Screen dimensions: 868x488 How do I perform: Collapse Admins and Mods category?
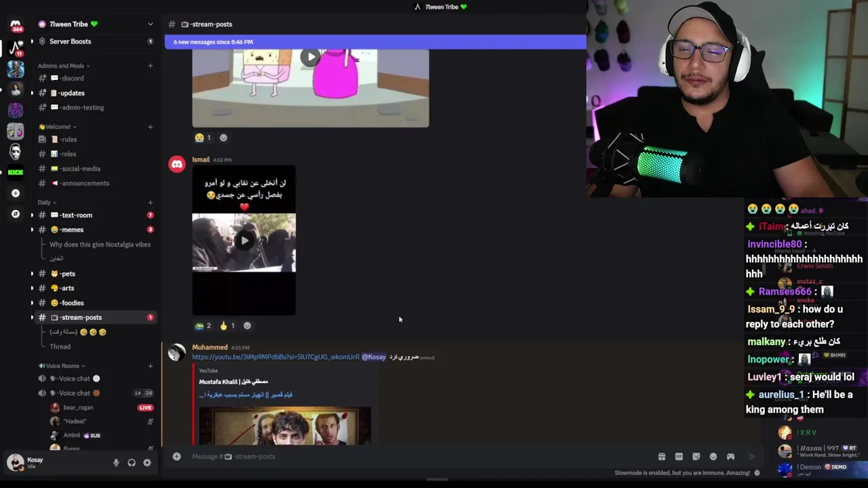coord(64,66)
